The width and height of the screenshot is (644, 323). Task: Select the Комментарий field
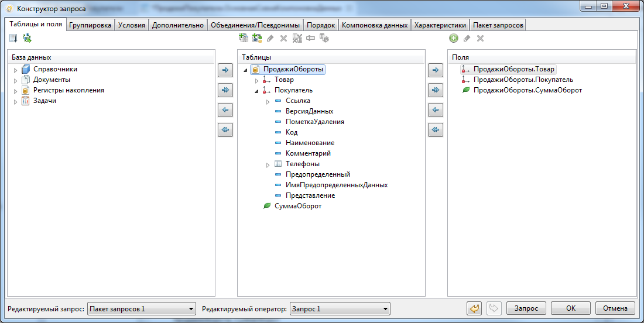[308, 153]
